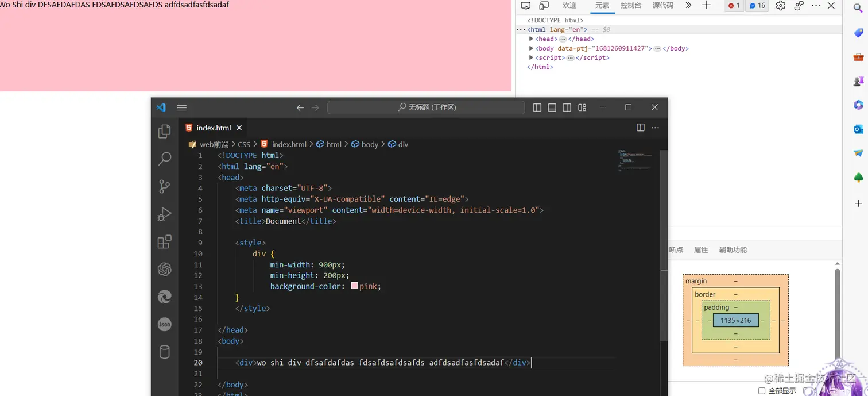Viewport: 868px width, 396px height.
Task: Open the ellipsis beside the html node
Action: [520, 29]
